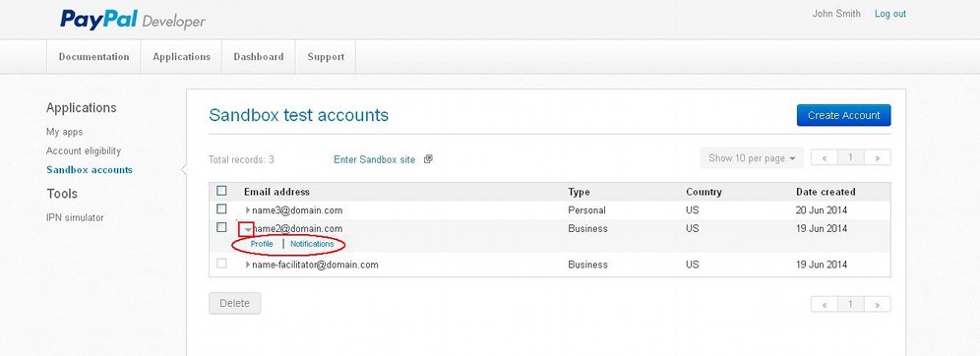Click top pagination previous page arrow
980x356 pixels.
pos(825,157)
